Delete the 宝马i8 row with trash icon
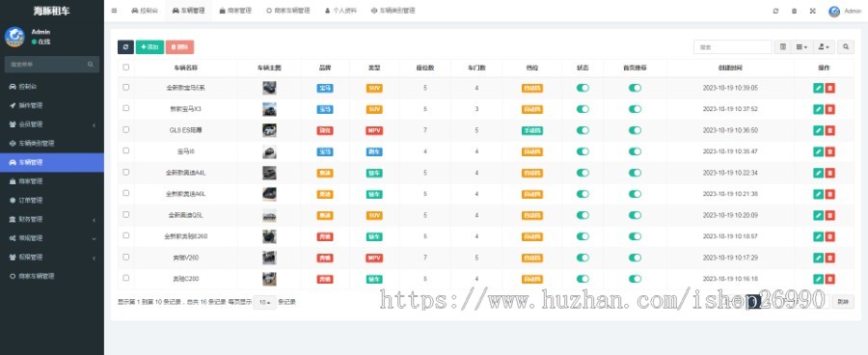This screenshot has width=868, height=355. point(829,151)
